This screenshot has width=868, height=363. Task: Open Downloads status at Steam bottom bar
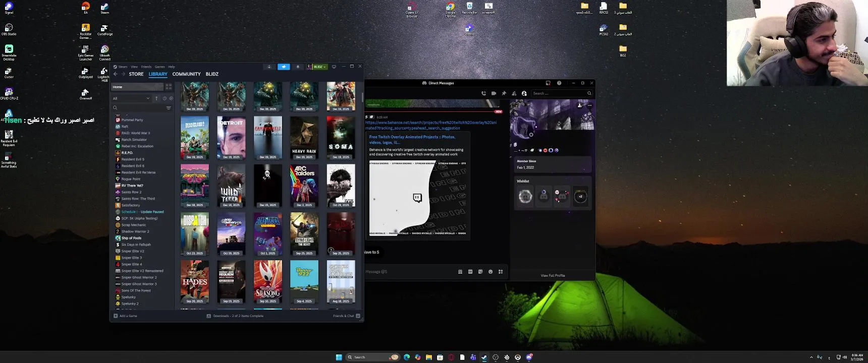[x=235, y=316]
